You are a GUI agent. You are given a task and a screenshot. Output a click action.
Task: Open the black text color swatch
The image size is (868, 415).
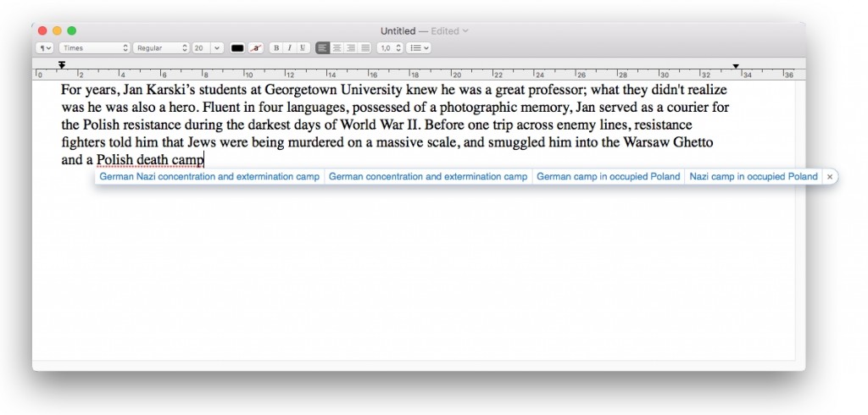pos(237,48)
